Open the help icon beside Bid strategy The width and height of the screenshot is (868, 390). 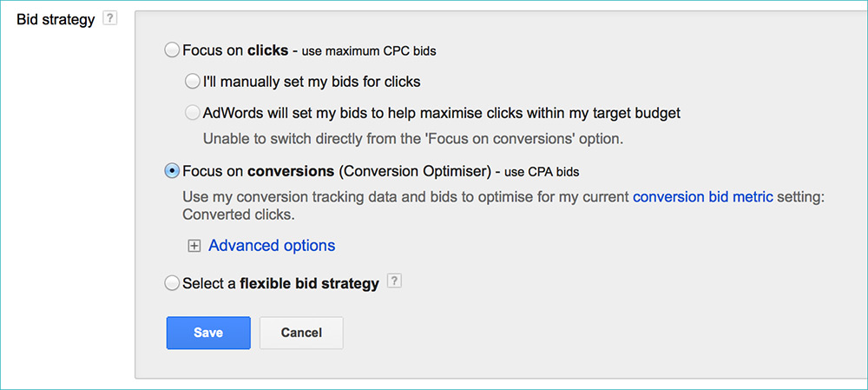point(111,19)
